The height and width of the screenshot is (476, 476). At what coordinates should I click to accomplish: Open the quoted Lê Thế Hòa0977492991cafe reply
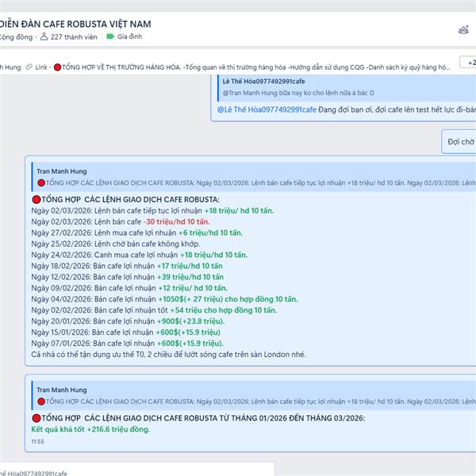click(x=347, y=87)
